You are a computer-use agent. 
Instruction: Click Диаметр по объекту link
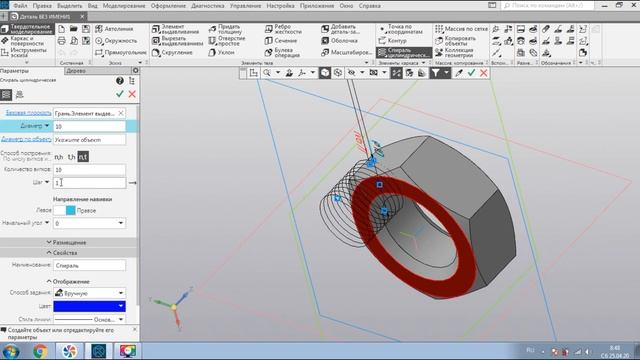coord(26,139)
